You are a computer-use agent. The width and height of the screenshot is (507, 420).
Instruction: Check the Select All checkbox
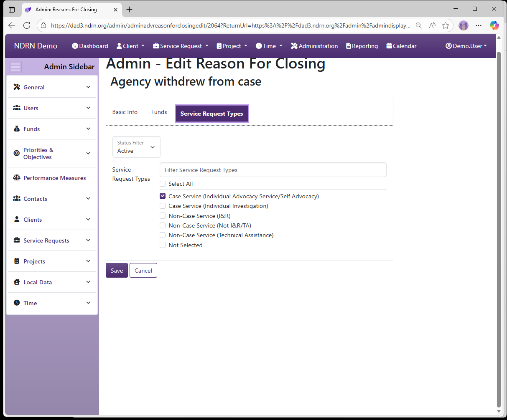click(x=163, y=184)
